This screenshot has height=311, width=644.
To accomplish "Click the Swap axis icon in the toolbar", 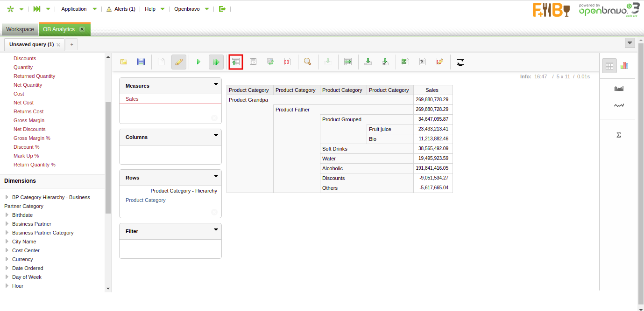I will 270,62.
